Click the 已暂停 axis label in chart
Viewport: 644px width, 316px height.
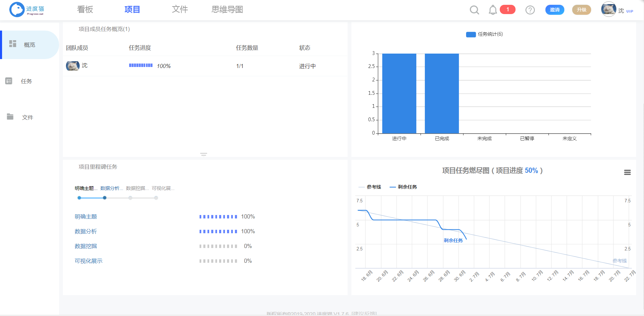pyautogui.click(x=527, y=138)
